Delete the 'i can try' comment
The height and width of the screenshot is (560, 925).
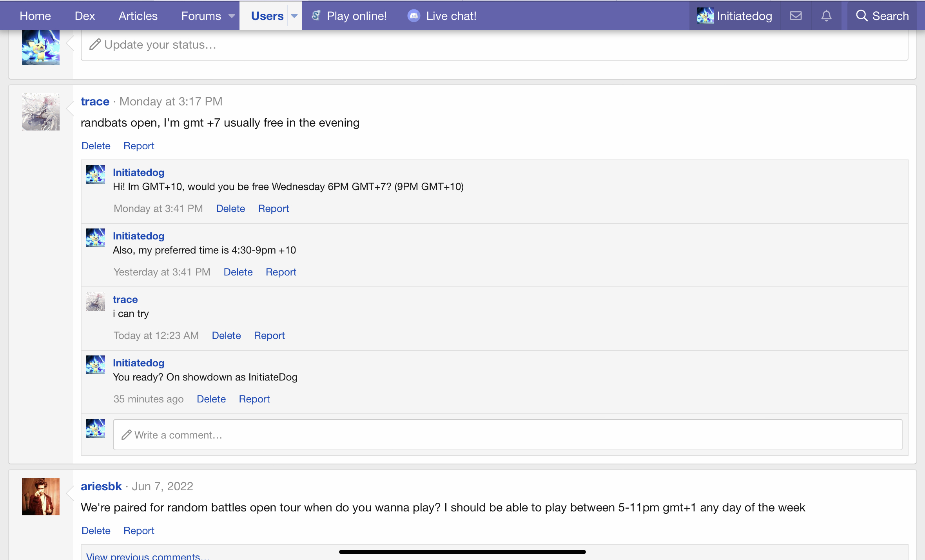[x=226, y=335]
